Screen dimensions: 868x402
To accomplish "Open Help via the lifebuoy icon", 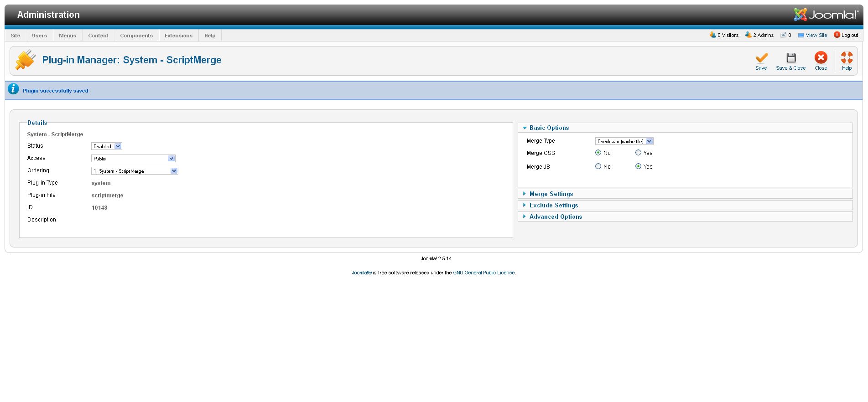I will click(x=847, y=58).
